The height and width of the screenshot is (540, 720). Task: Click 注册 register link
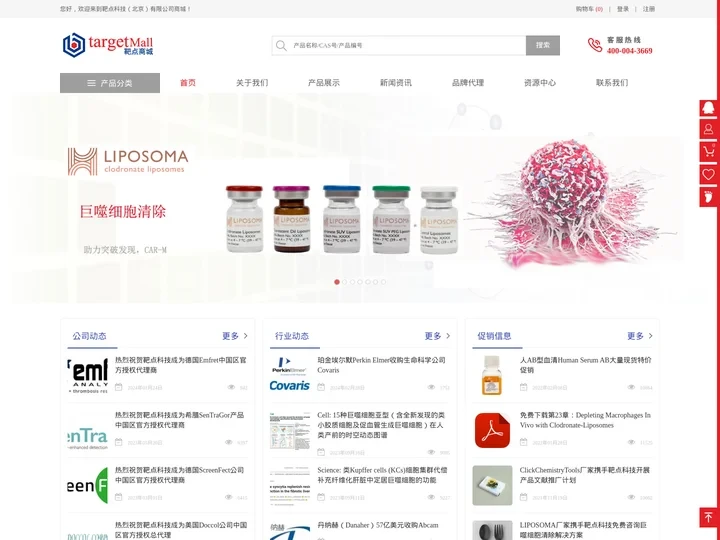coord(649,9)
